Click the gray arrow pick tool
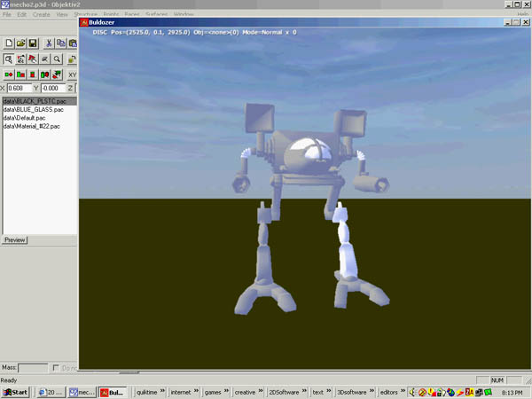 point(45,59)
